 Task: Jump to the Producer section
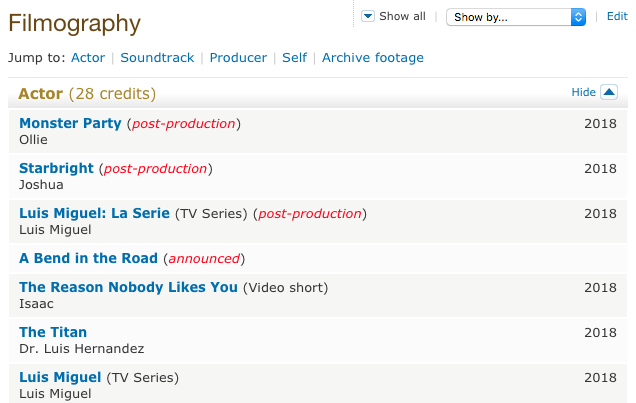click(238, 58)
